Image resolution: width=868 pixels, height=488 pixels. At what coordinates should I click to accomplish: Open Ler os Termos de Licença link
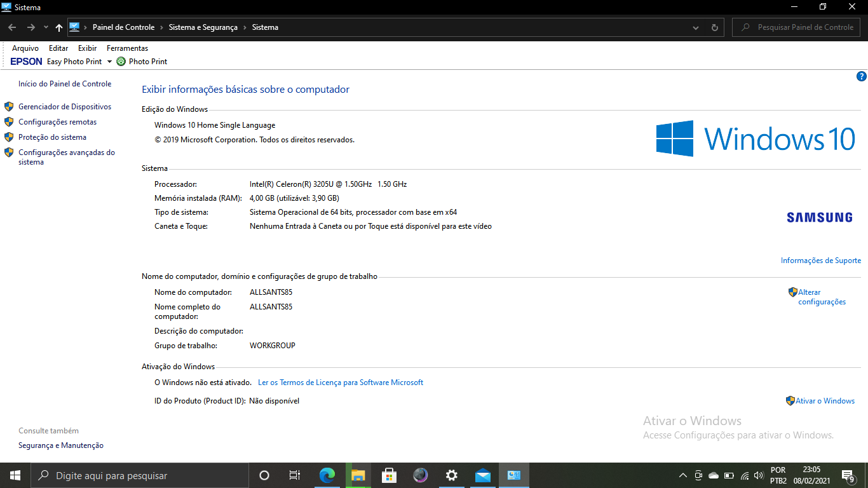(x=341, y=383)
